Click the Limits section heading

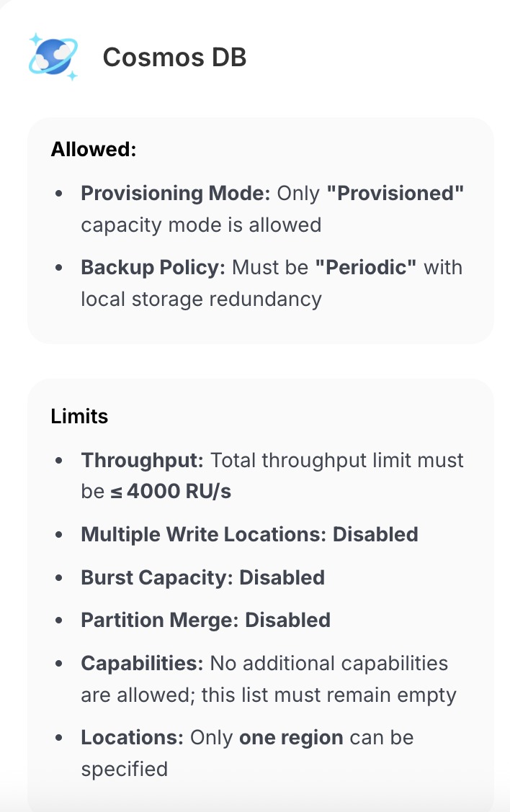pyautogui.click(x=79, y=416)
